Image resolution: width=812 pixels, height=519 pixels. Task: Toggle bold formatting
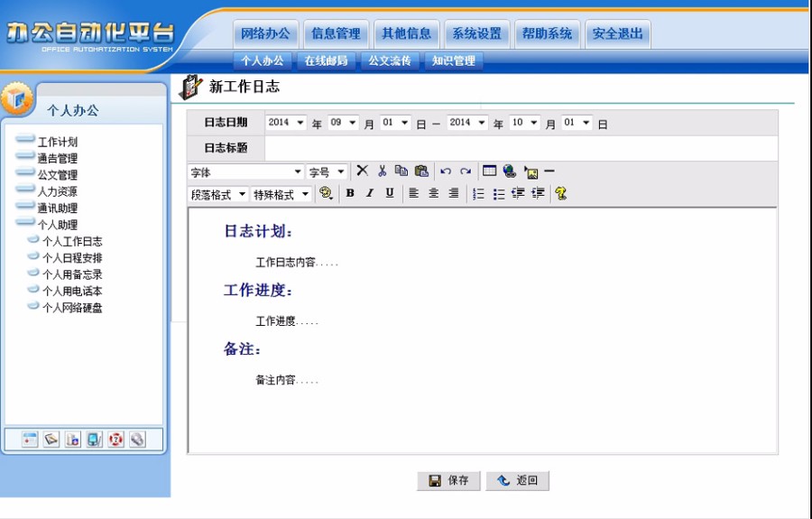(350, 193)
